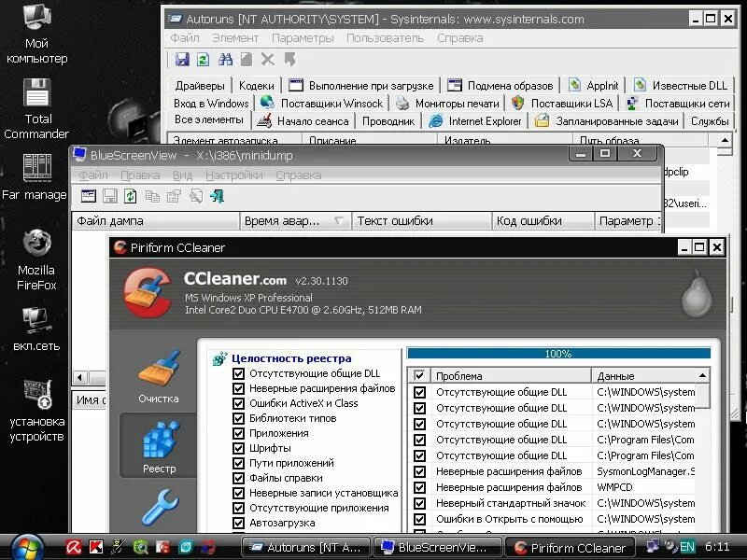747x560 pixels.
Task: Click the 100% progress bar in CCleaner
Action: click(x=558, y=354)
